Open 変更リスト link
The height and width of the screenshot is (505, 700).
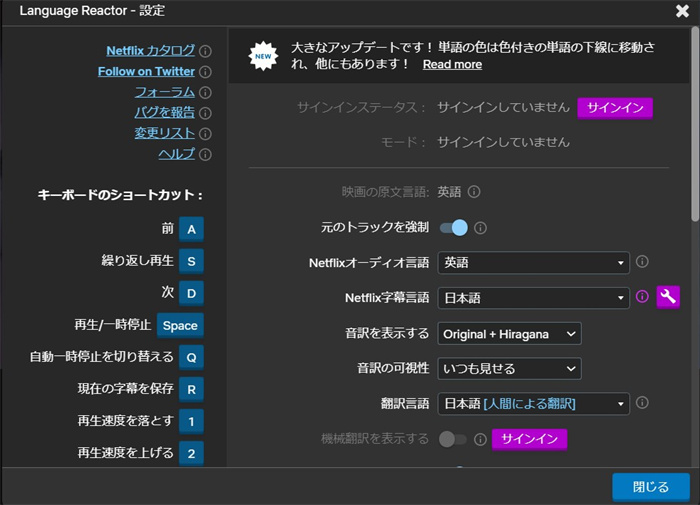pos(165,133)
